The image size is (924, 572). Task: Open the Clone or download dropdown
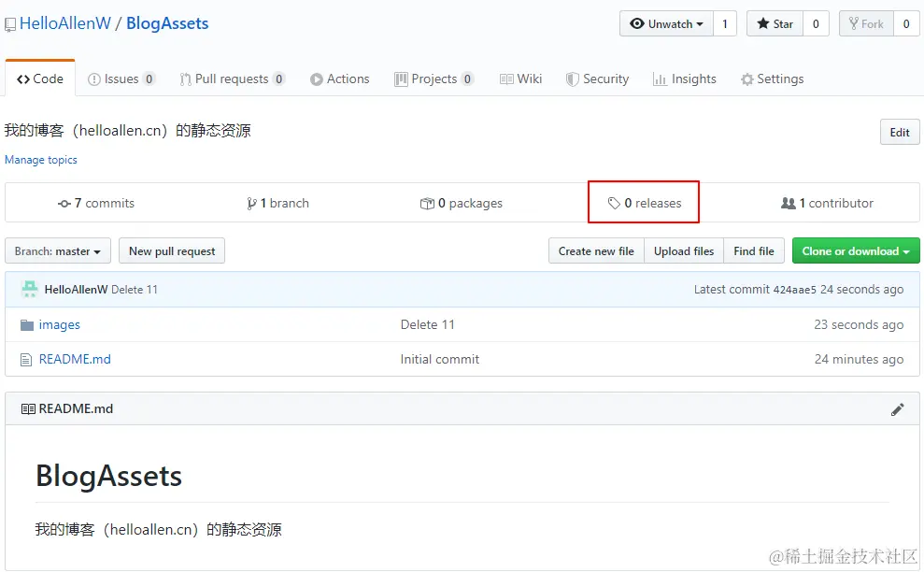856,251
